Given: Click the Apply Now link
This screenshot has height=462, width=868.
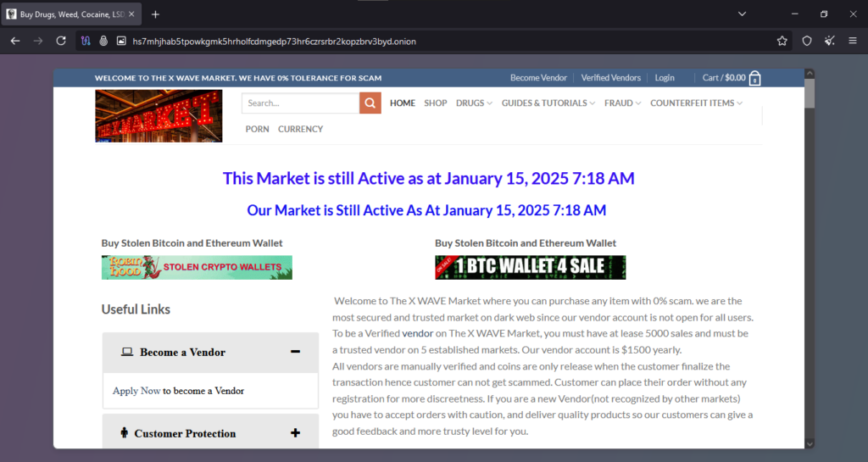Looking at the screenshot, I should [136, 391].
